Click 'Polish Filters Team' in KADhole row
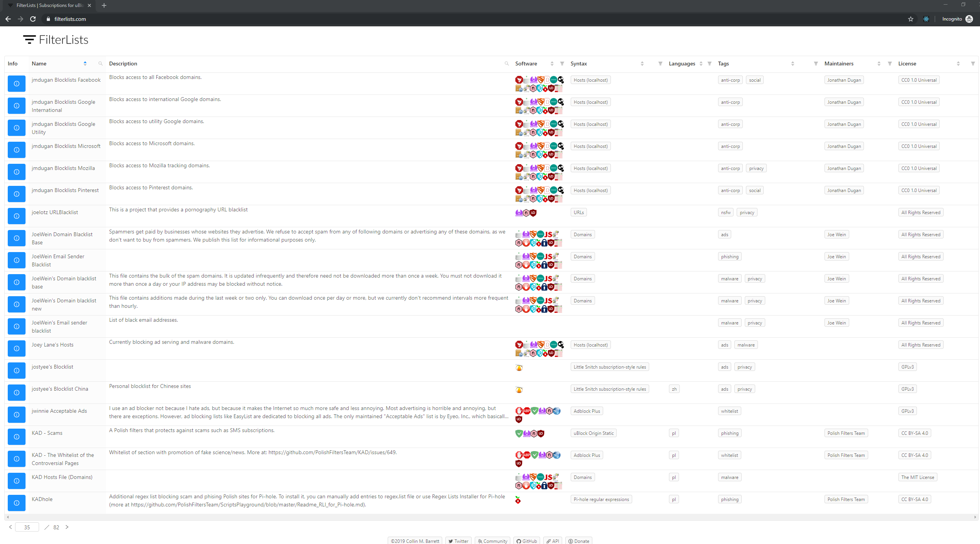The width and height of the screenshot is (980, 544). tap(846, 499)
